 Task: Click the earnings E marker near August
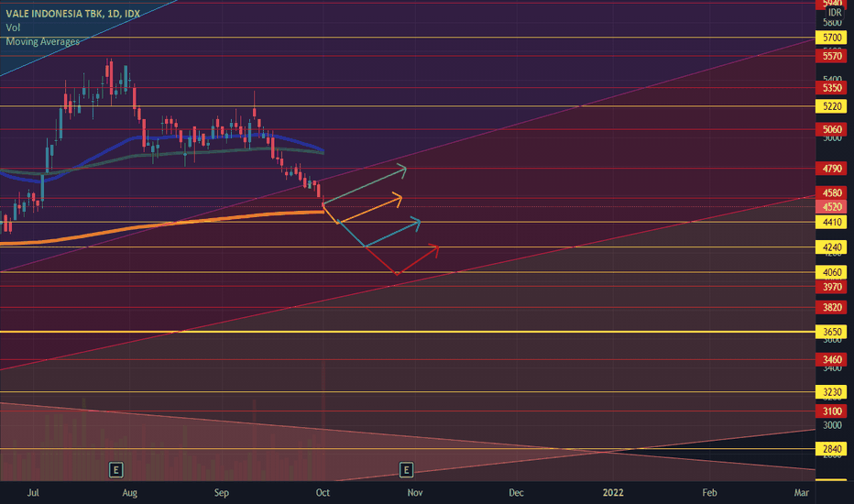115,470
